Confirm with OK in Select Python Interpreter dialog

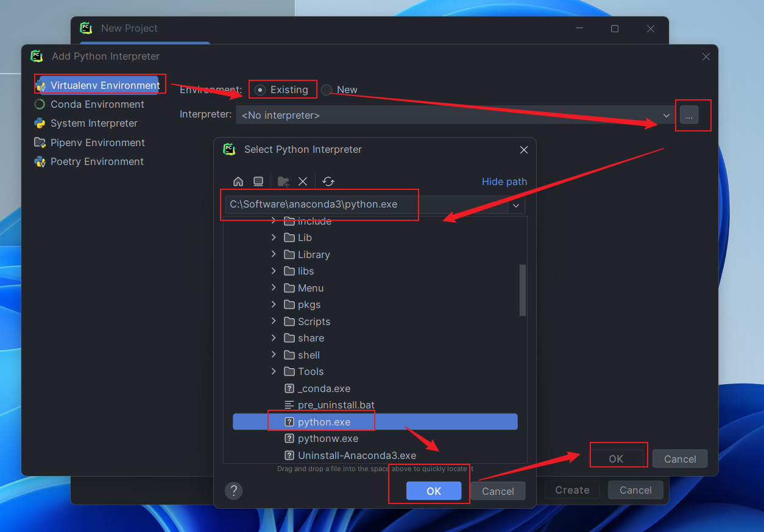coord(434,491)
